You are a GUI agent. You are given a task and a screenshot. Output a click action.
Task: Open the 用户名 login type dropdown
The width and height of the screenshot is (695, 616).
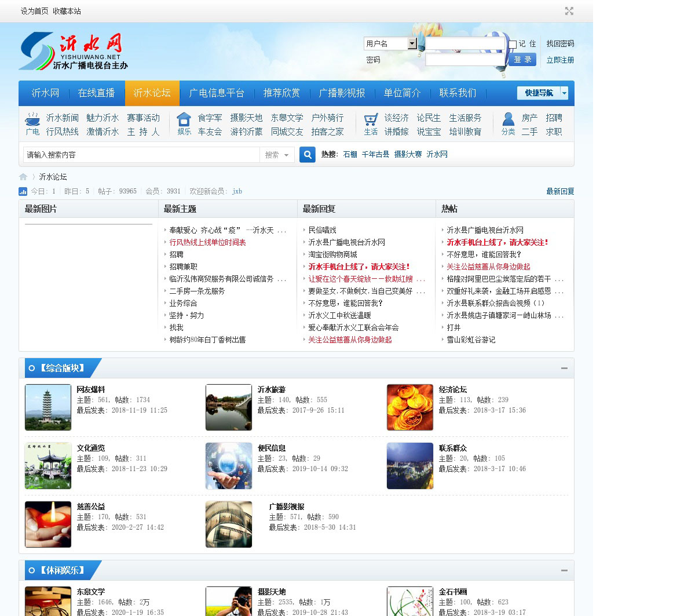[x=412, y=43]
